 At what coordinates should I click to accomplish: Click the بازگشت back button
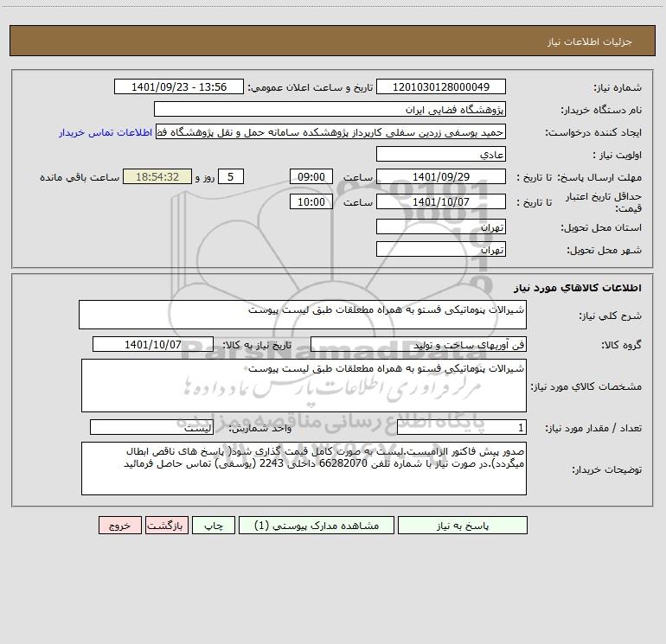pos(166,525)
